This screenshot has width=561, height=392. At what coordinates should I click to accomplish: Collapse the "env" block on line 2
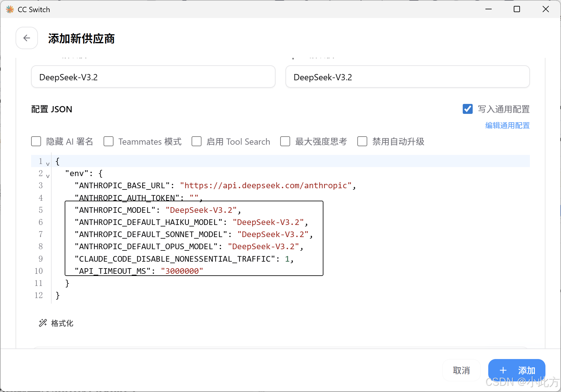tap(48, 176)
